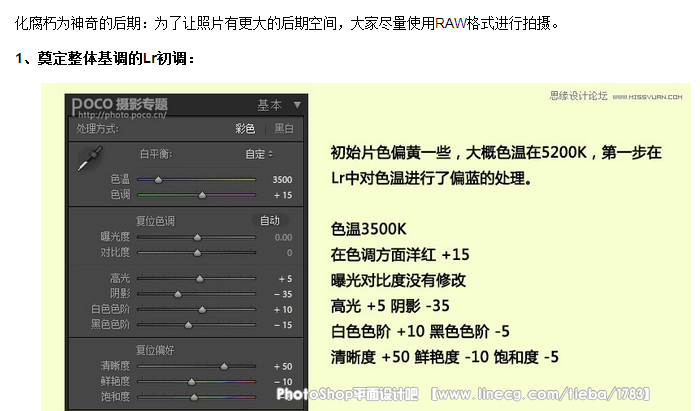Click the 鲜艳度 slider handle

pyautogui.click(x=192, y=382)
